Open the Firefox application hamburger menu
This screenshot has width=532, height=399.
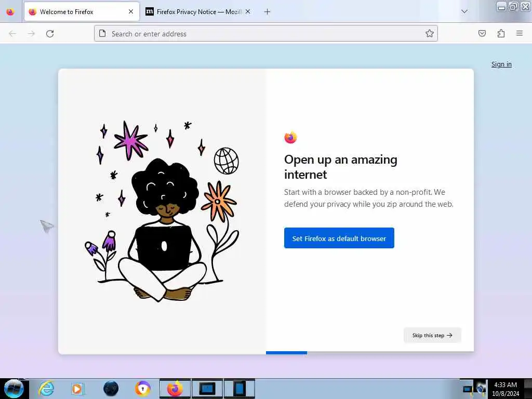520,33
